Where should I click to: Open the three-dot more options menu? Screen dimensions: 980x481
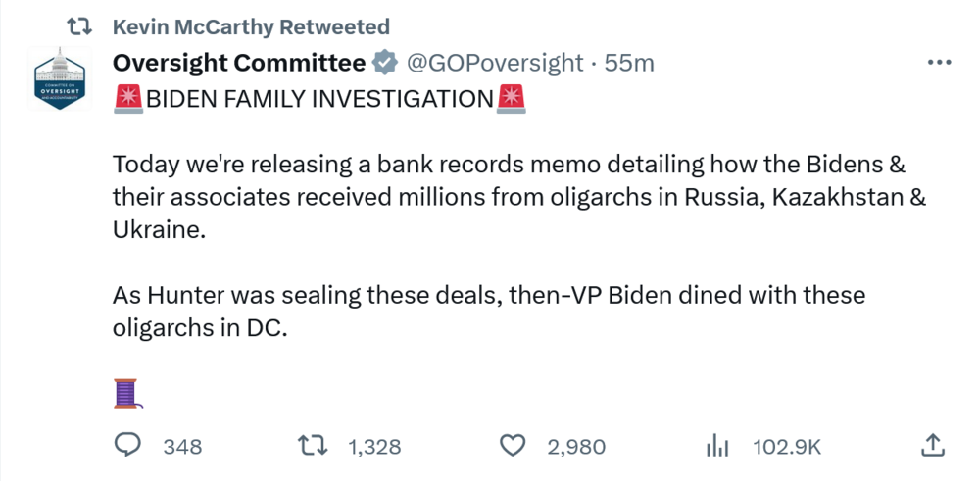939,63
